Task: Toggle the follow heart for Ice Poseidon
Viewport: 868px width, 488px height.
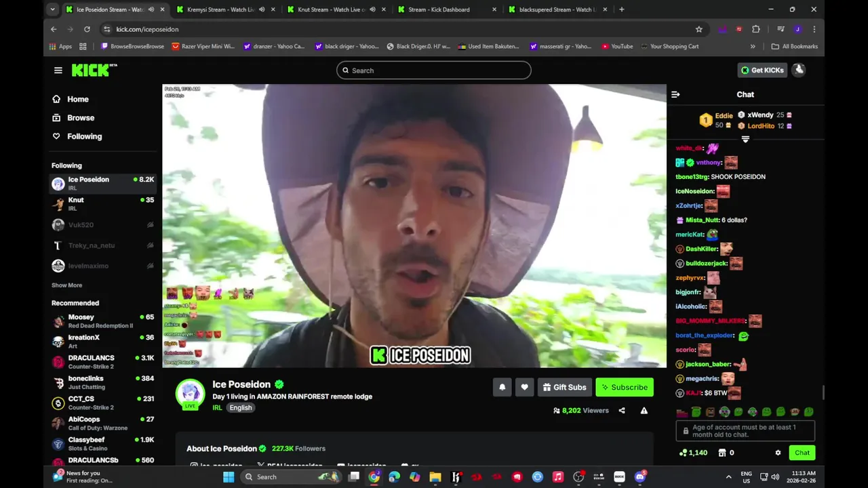Action: (x=524, y=387)
